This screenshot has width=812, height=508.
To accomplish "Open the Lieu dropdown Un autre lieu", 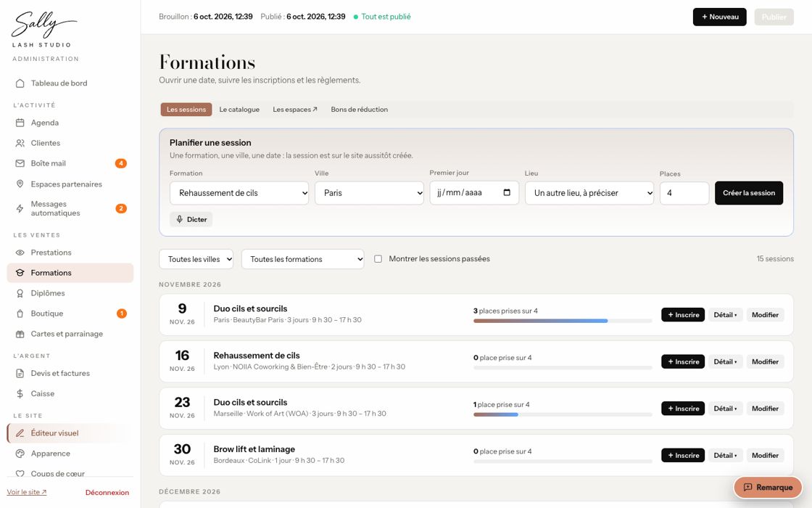I will [589, 193].
